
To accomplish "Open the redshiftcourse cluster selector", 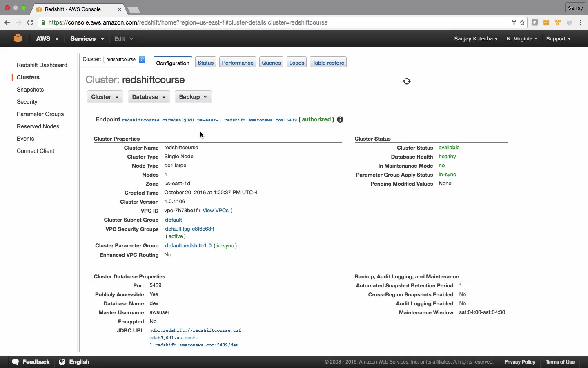I will (x=125, y=59).
